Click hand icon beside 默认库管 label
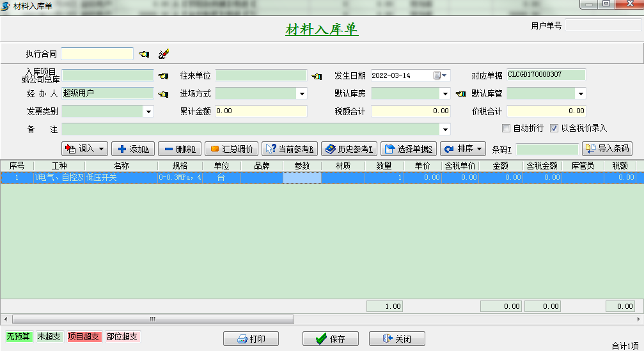The width and height of the screenshot is (644, 351). click(x=460, y=94)
